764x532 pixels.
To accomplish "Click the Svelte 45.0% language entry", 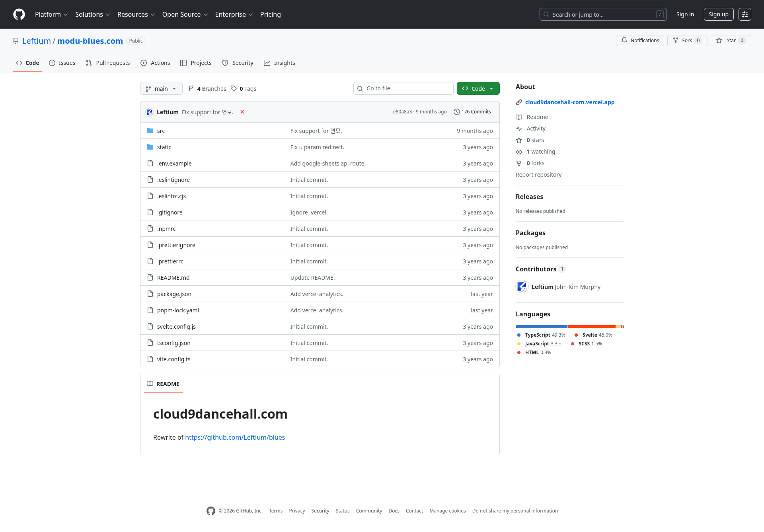I will tap(593, 335).
